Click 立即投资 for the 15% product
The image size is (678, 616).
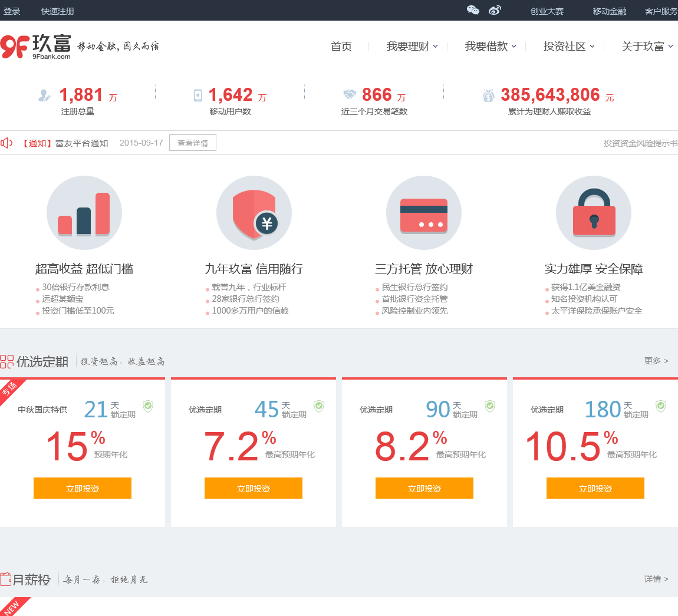coord(83,488)
